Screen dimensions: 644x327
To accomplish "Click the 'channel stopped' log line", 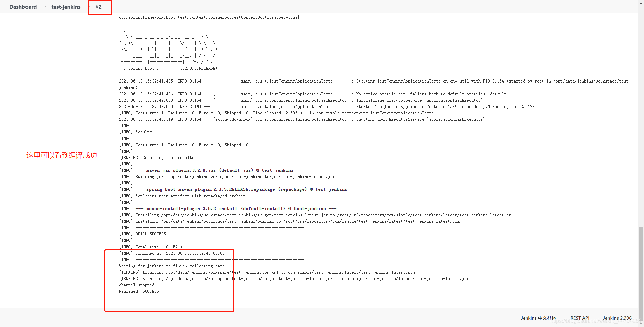I will coord(137,285).
